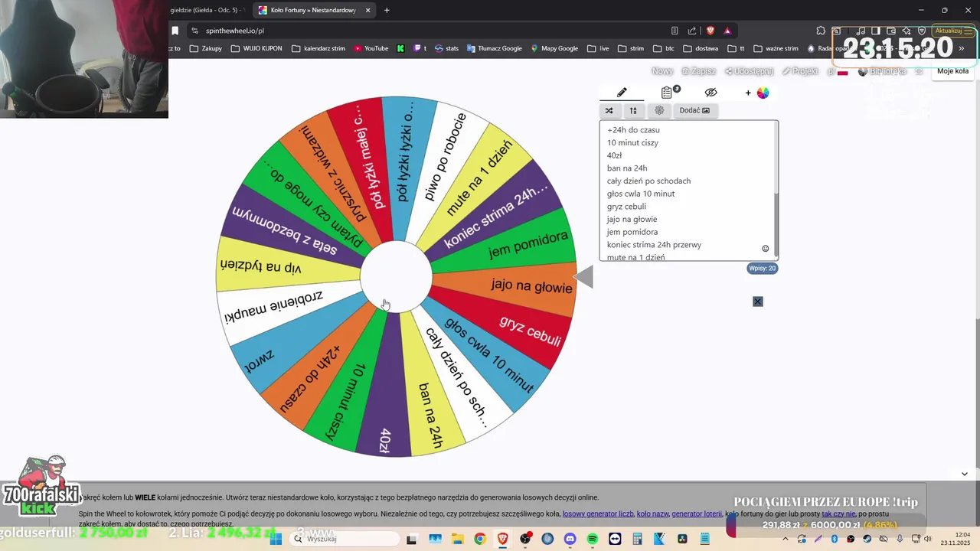Open the 'generator loterii' link
Screen dimensions: 980x551
click(x=697, y=514)
